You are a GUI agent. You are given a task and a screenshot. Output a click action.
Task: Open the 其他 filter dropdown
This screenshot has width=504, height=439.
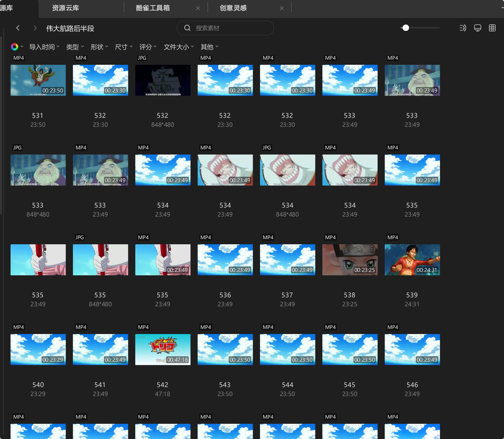pyautogui.click(x=210, y=47)
